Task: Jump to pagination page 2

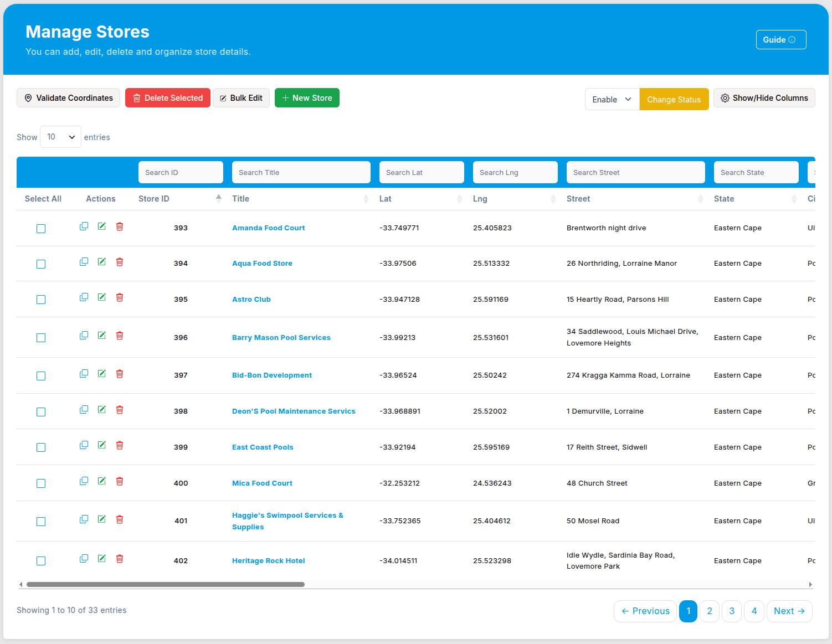Action: (x=710, y=611)
